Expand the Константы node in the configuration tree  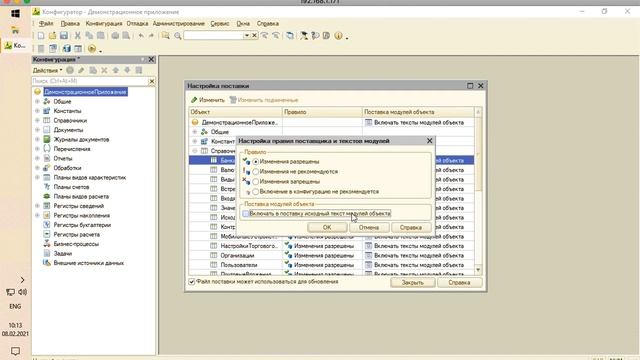click(37, 111)
